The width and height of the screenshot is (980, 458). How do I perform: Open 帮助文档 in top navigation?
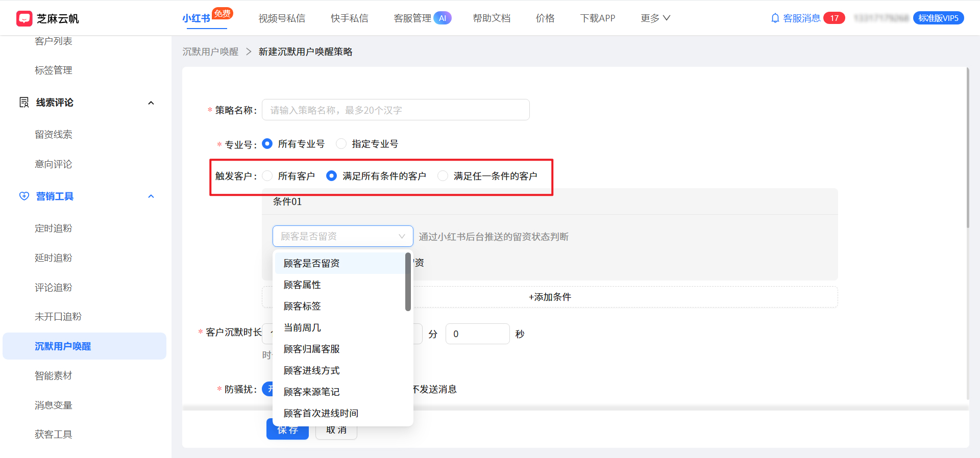pyautogui.click(x=492, y=18)
